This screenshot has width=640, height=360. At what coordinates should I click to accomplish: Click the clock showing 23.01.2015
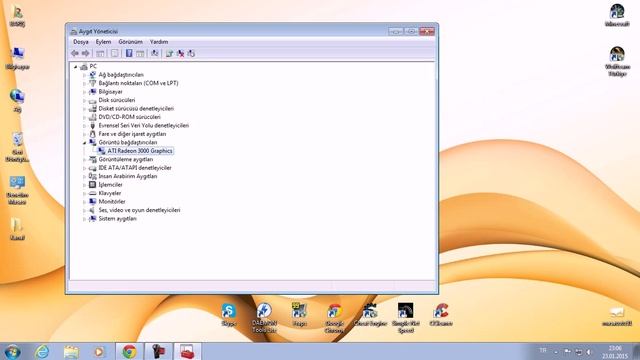pos(615,352)
